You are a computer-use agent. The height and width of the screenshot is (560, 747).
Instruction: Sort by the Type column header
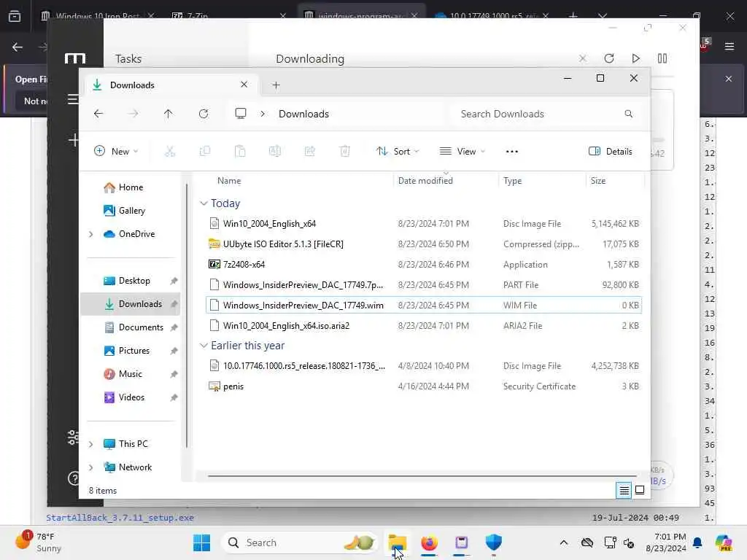tap(513, 181)
